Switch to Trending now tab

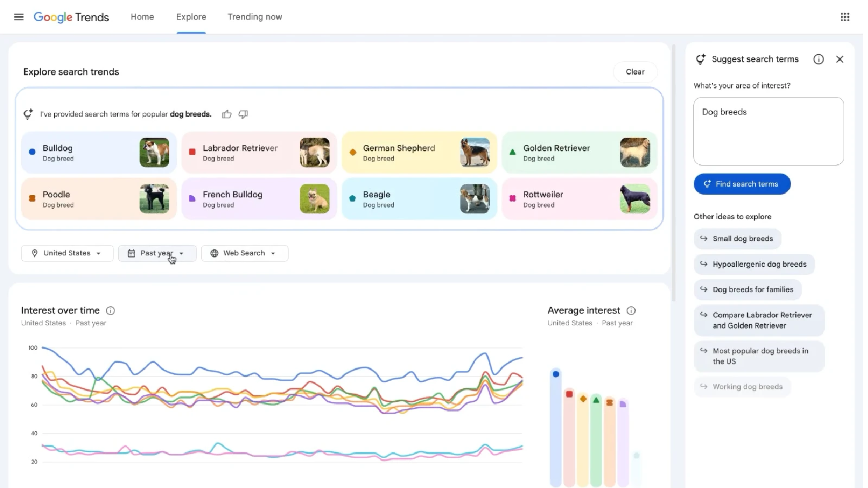click(254, 17)
